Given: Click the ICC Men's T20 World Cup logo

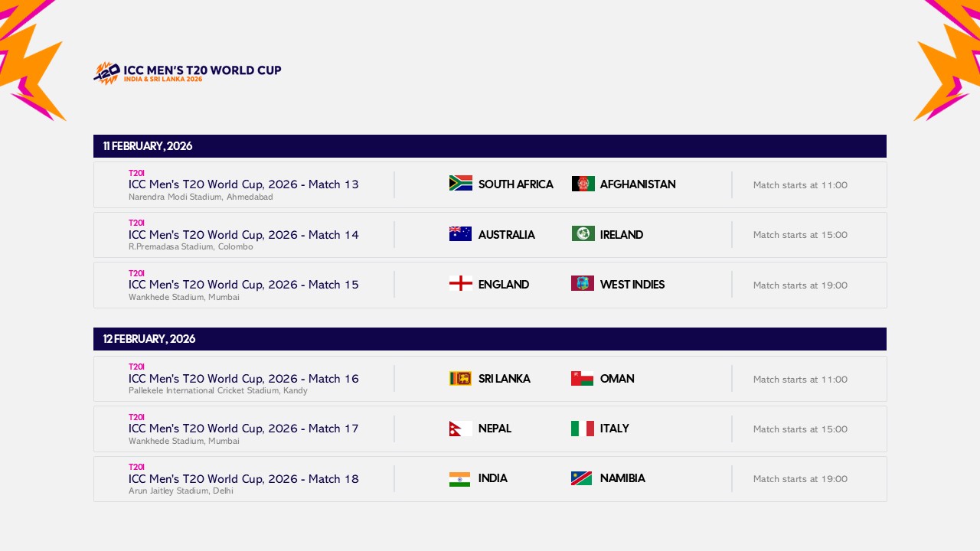Looking at the screenshot, I should click(x=188, y=71).
